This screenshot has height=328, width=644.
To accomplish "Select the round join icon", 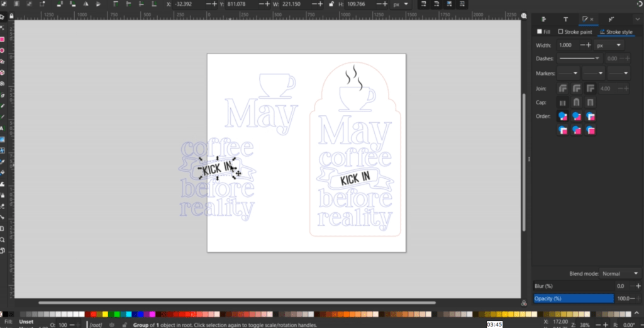I will click(x=576, y=88).
